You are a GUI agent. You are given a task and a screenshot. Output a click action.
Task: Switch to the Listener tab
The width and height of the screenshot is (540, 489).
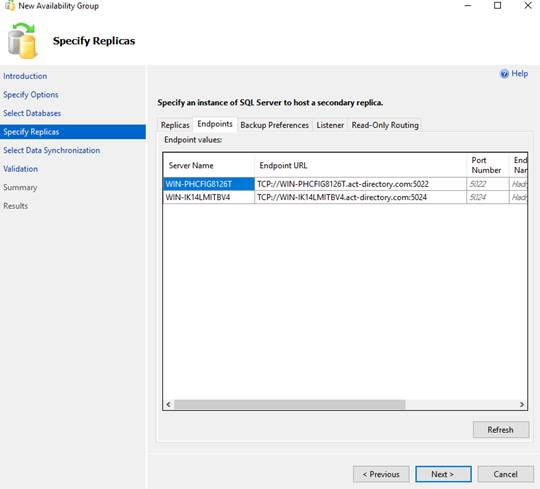point(330,125)
